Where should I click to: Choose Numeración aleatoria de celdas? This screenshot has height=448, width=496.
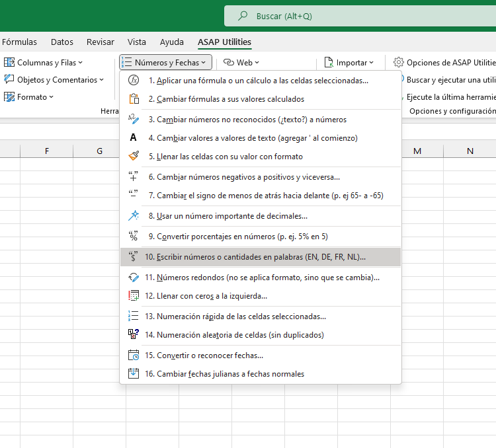261,334
